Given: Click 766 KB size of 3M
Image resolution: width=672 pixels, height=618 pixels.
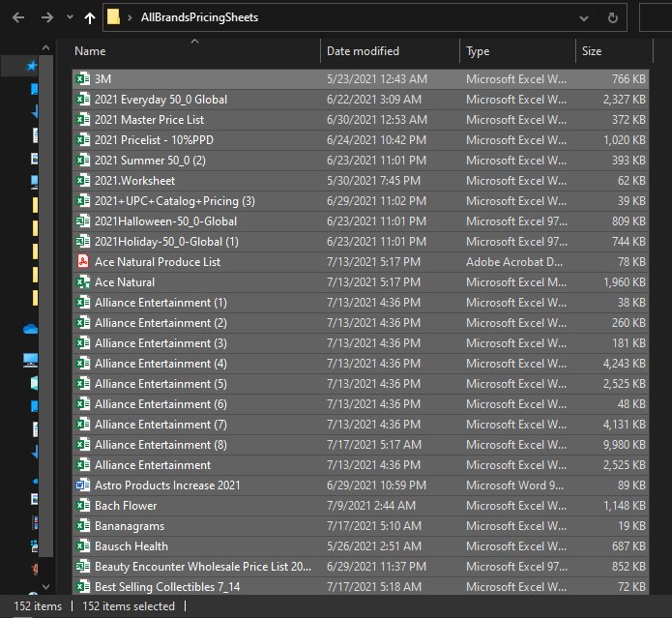Looking at the screenshot, I should tap(628, 79).
